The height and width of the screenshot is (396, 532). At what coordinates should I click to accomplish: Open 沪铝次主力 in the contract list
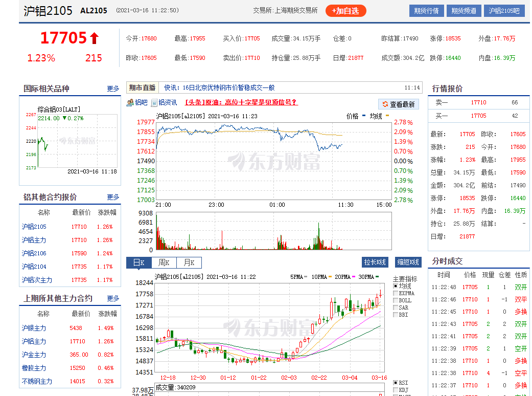point(37,280)
